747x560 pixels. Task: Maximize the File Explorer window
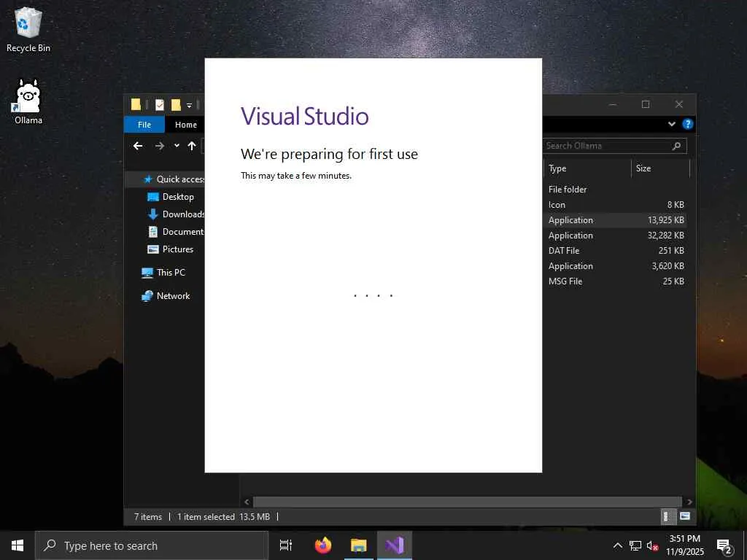click(646, 104)
